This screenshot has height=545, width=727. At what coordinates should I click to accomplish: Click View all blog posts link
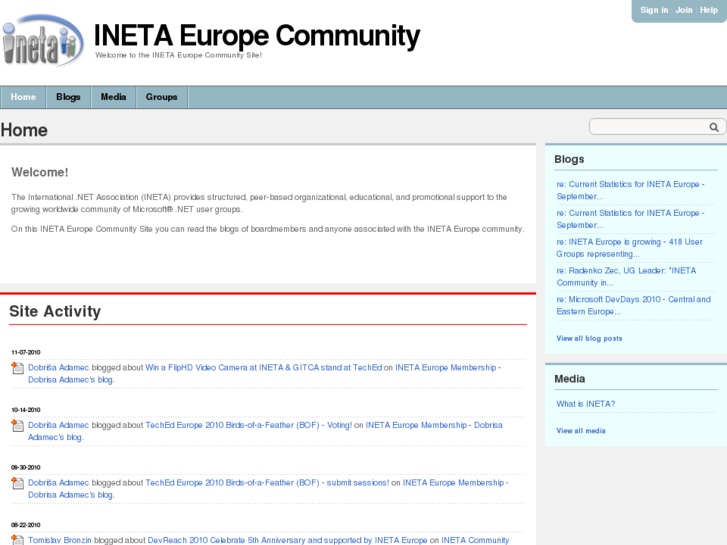pos(589,339)
